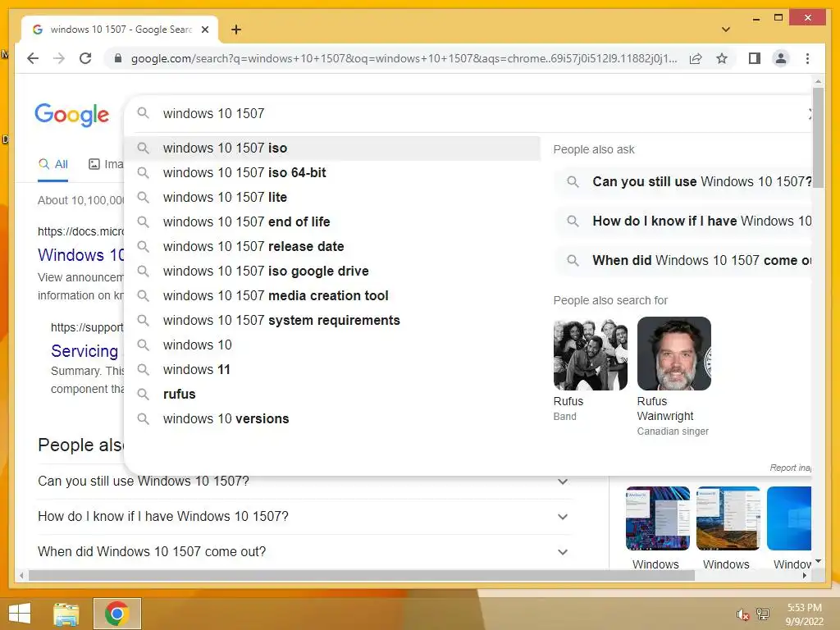Screen dimensions: 840x630
Task: Open the Rufus Band thumbnail
Action: coord(591,354)
